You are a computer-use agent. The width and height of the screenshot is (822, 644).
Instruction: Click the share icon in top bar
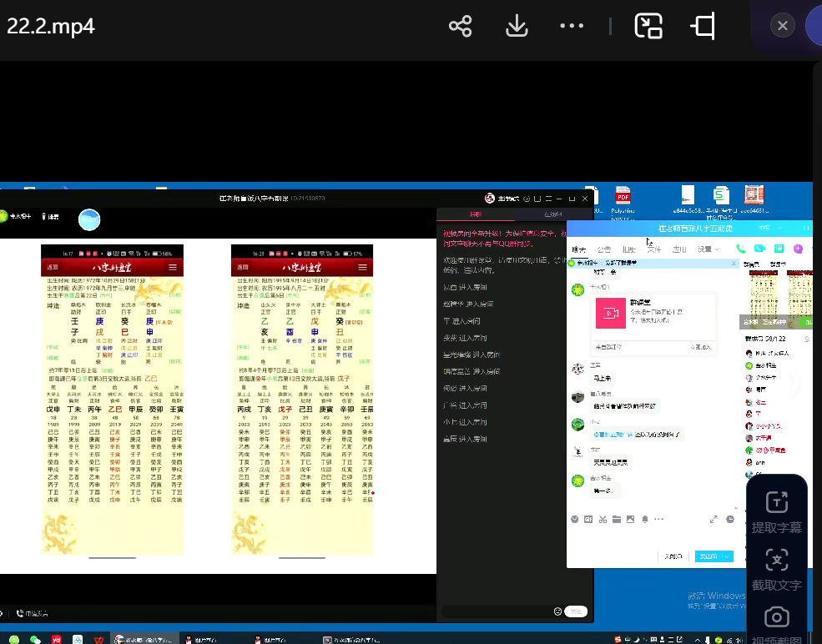point(460,26)
